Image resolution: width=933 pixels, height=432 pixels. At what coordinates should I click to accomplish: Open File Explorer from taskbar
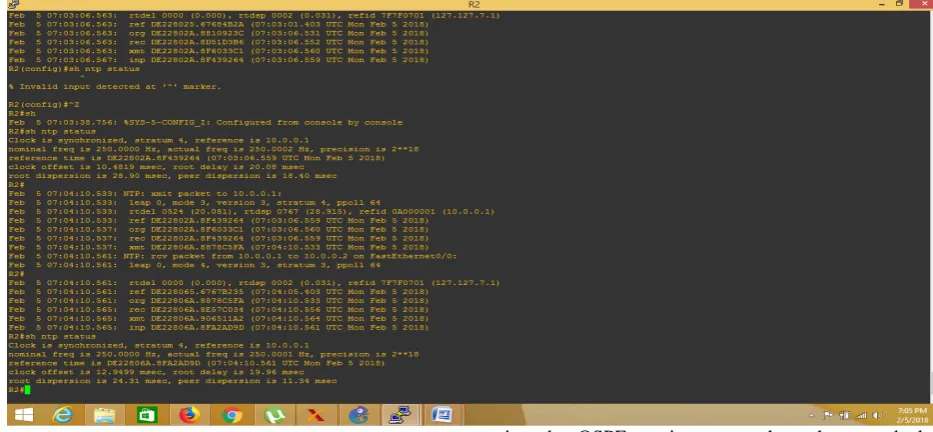pos(104,415)
